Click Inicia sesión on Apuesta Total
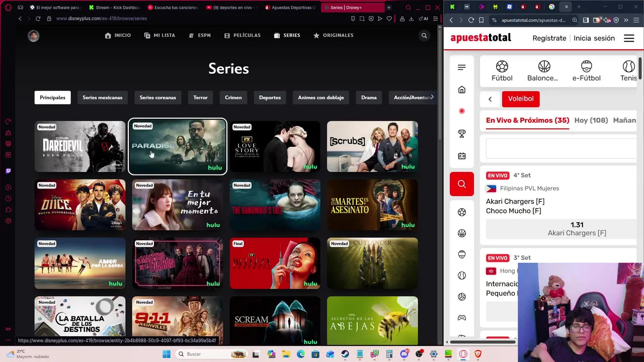Viewport: 644px width, 362px height. point(594,38)
